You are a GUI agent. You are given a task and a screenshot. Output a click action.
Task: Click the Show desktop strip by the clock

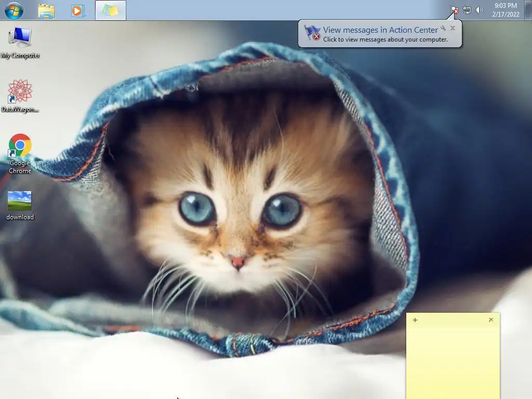tap(528, 10)
